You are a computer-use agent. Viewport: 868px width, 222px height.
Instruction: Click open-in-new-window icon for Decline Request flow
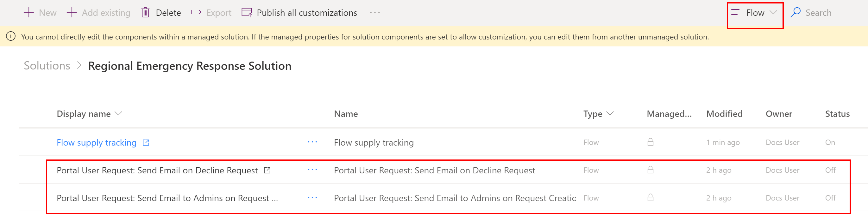pos(267,171)
